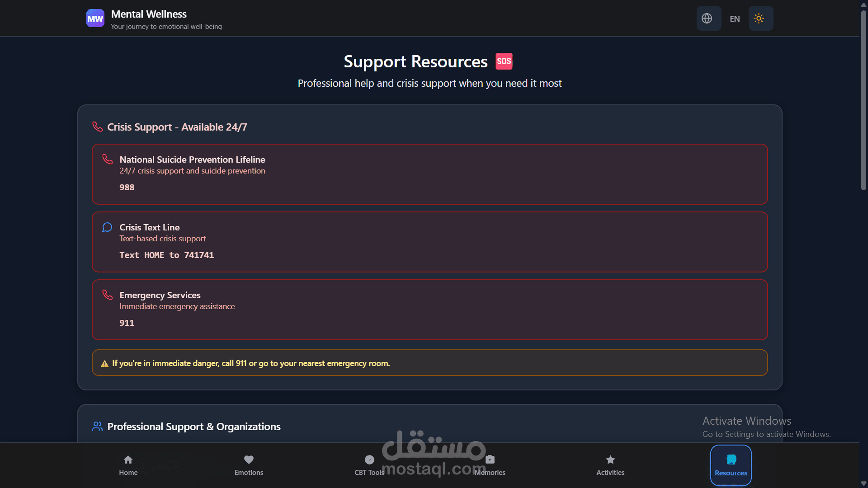Click 'Text-based crisis support' description
Viewport: 868px width, 488px height.
point(162,239)
